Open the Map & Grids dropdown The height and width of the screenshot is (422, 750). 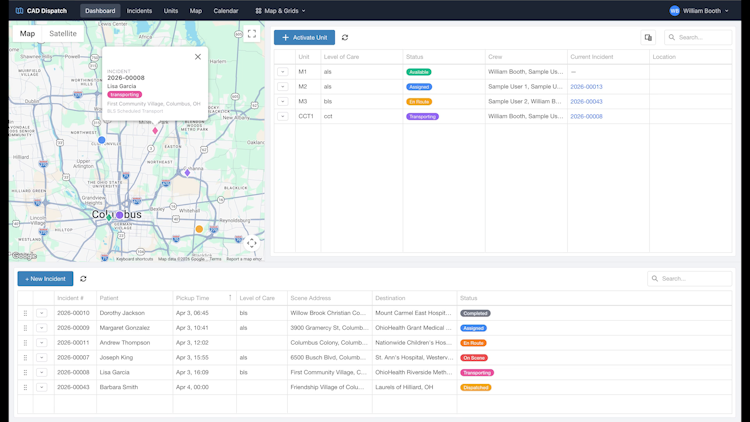coord(280,11)
